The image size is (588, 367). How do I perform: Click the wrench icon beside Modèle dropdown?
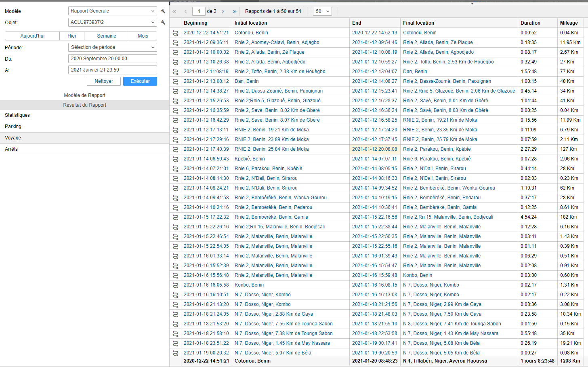coord(163,11)
